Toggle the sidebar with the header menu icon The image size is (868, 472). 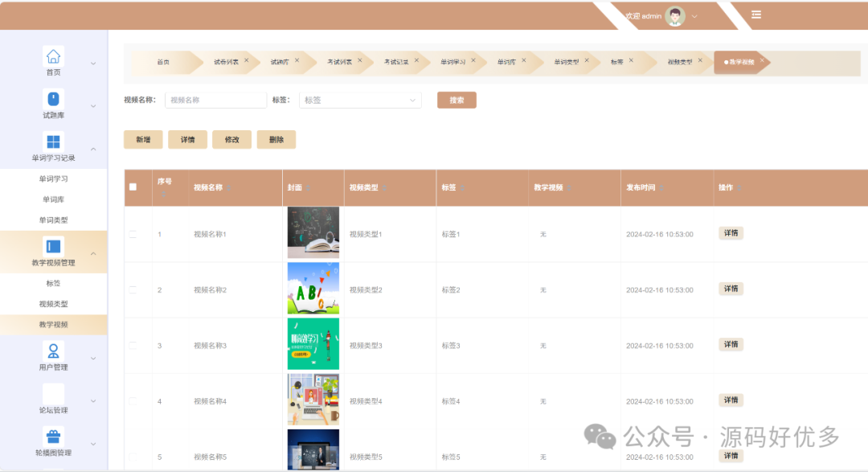click(x=756, y=14)
